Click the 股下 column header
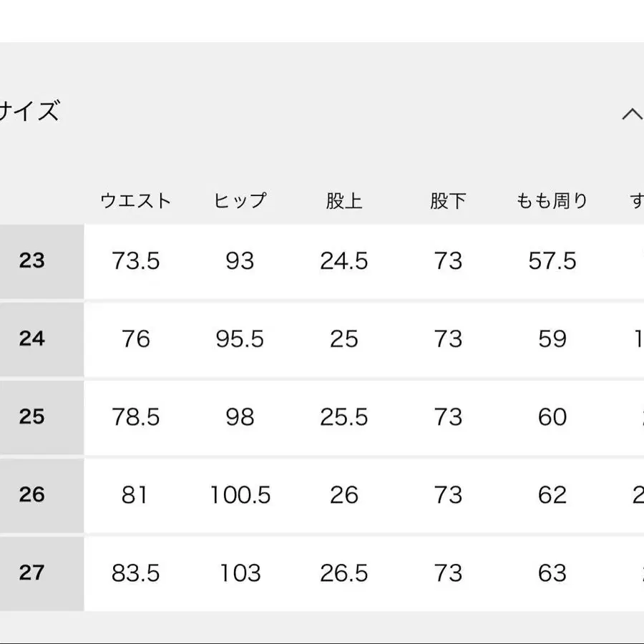This screenshot has width=644, height=644. [x=448, y=200]
